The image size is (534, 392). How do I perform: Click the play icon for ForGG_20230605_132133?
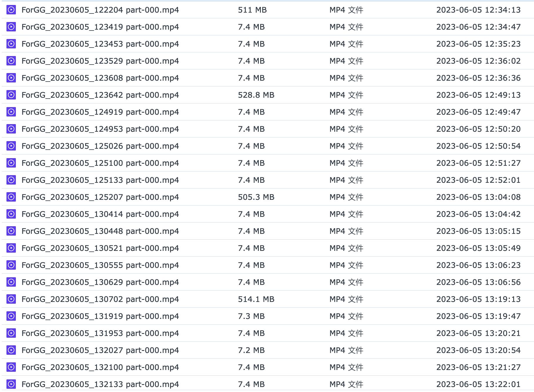click(x=11, y=384)
